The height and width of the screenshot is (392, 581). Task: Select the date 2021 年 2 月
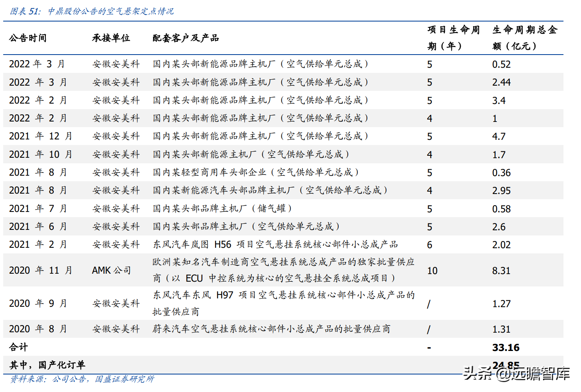(x=38, y=245)
